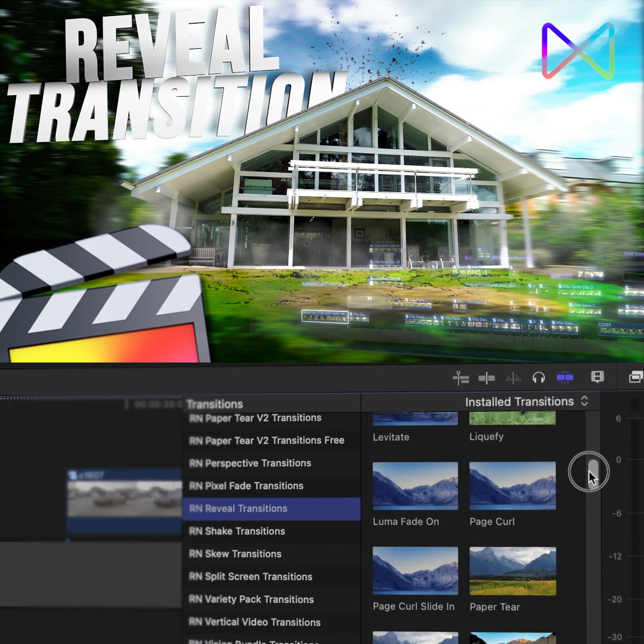This screenshot has width=644, height=644.
Task: Toggle video skimming with the split-clip icon
Action: (x=486, y=378)
